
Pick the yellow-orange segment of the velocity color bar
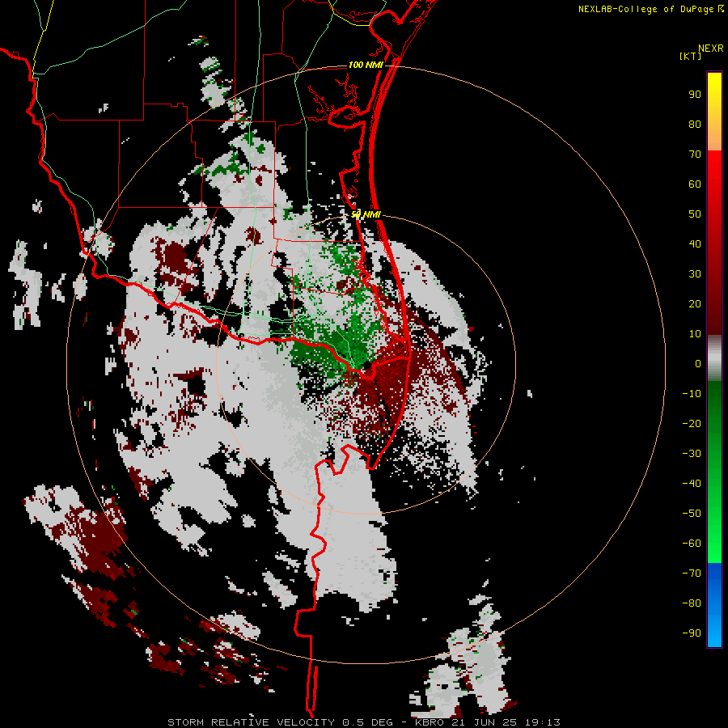coord(714,112)
